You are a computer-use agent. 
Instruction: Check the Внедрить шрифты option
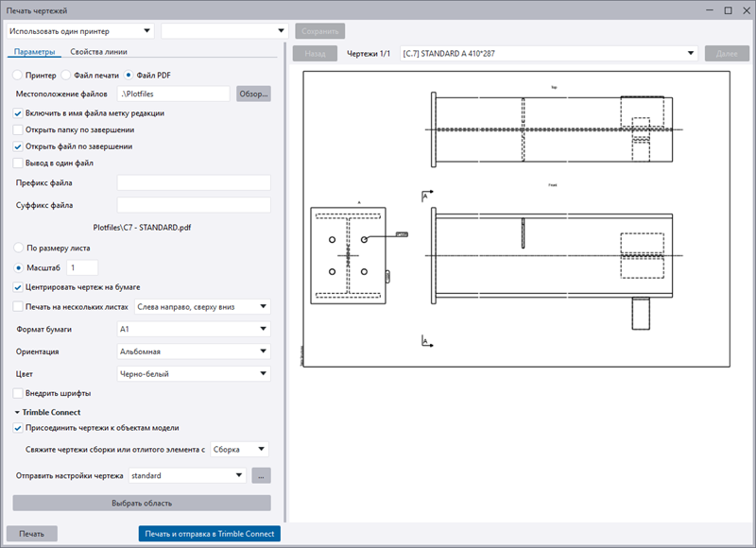point(18,393)
